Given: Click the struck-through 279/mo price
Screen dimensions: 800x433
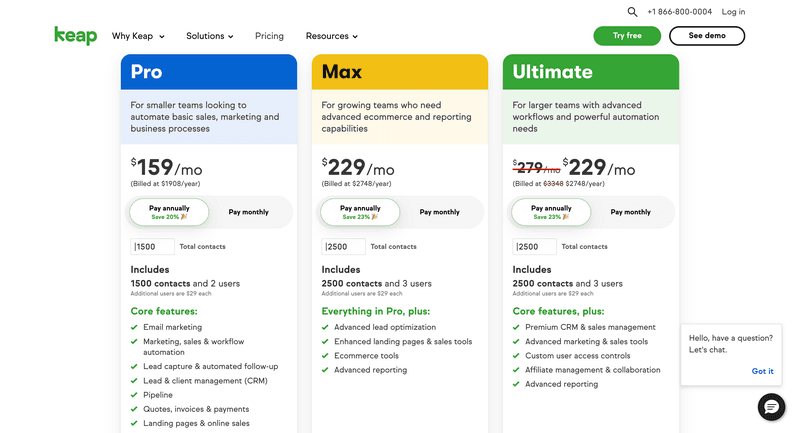Looking at the screenshot, I should tap(536, 167).
